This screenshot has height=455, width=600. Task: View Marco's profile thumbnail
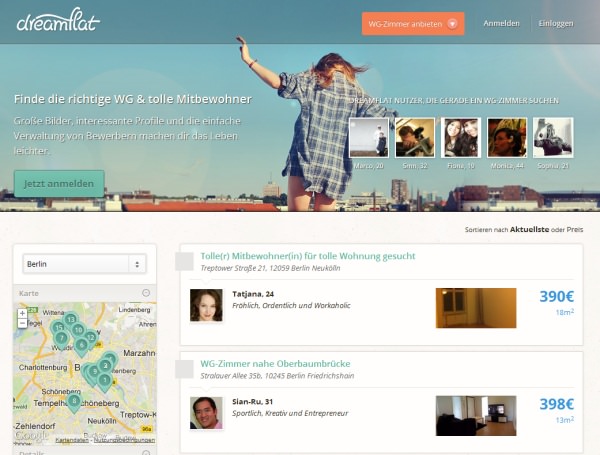(x=369, y=138)
